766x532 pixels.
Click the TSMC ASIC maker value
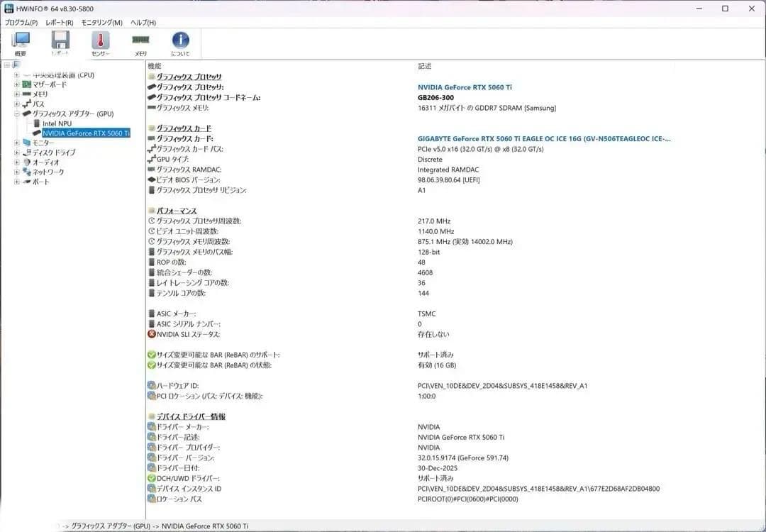pos(426,314)
